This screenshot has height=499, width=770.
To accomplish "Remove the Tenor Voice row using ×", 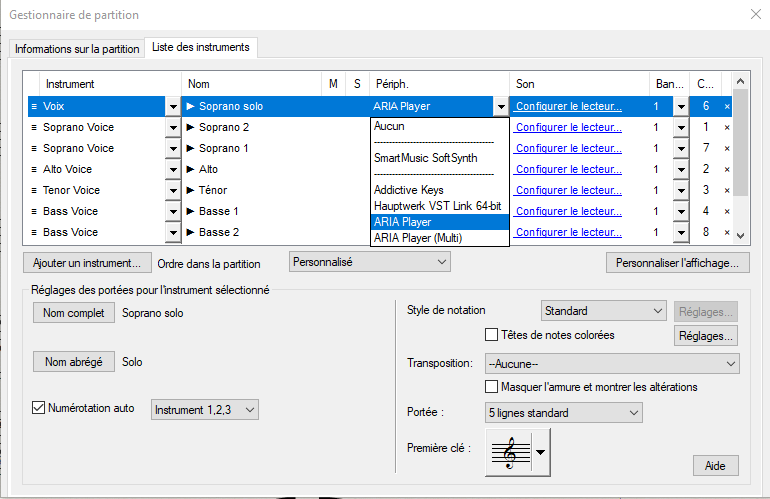I will click(x=727, y=191).
